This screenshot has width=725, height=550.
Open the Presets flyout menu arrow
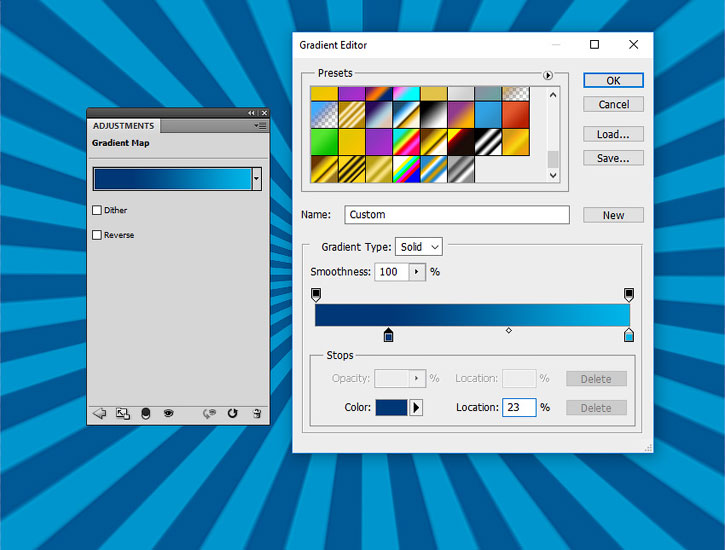(x=547, y=75)
